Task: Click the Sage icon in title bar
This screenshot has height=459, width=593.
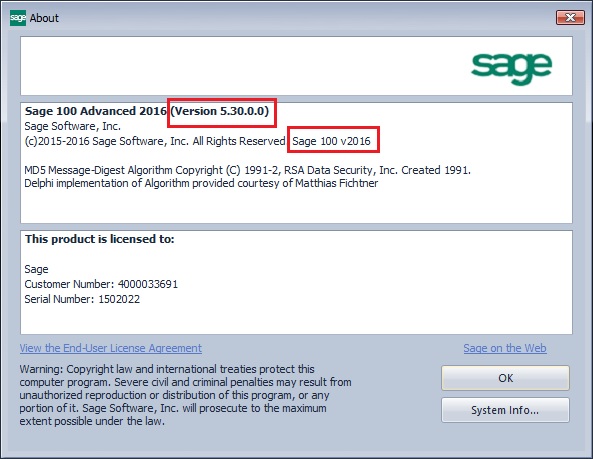Action: click(18, 18)
